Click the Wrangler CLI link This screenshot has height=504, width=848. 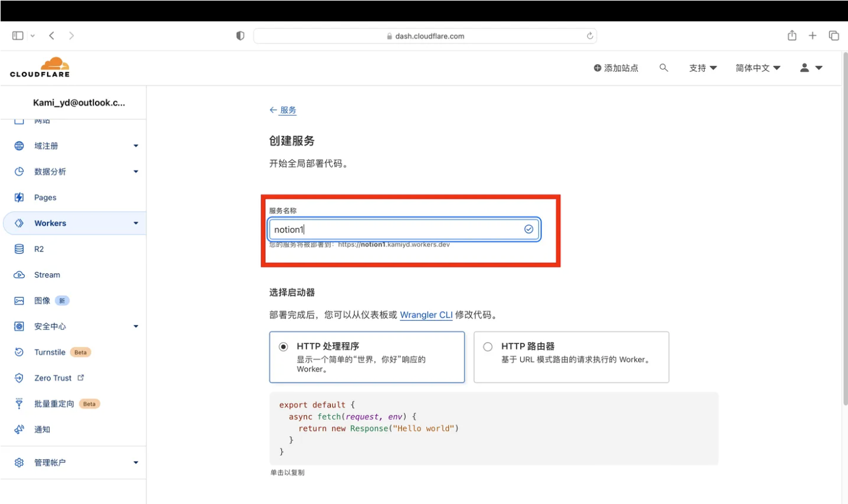tap(426, 315)
